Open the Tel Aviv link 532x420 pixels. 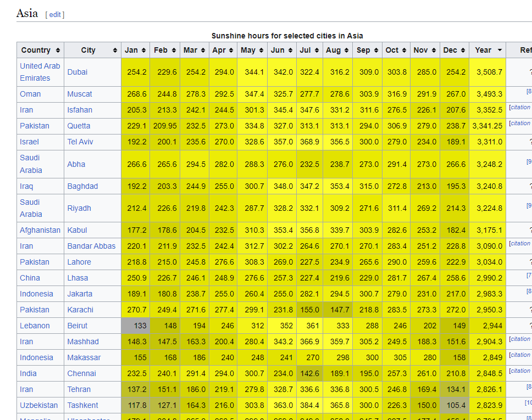coord(80,142)
